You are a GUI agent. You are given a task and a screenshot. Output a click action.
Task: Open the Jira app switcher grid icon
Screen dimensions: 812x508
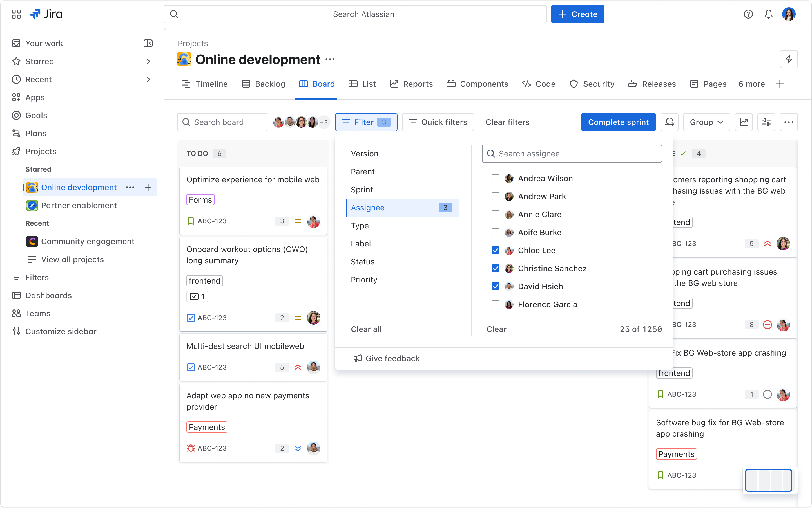(16, 14)
